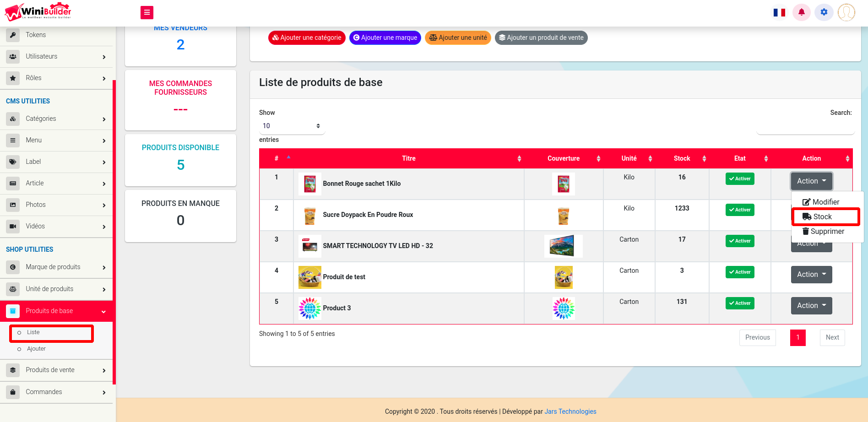This screenshot has width=868, height=422.
Task: Click the Sucre Doypack cover image
Action: tap(564, 215)
